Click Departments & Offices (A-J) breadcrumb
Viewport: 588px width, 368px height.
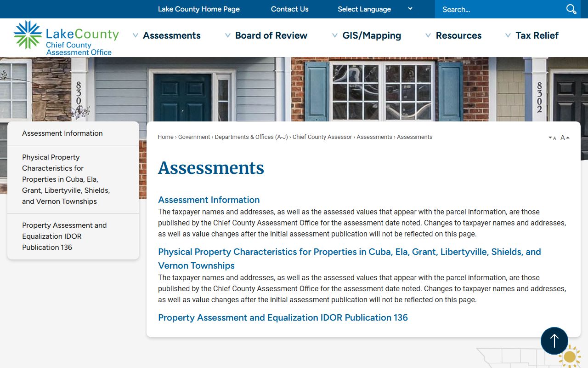pos(251,137)
